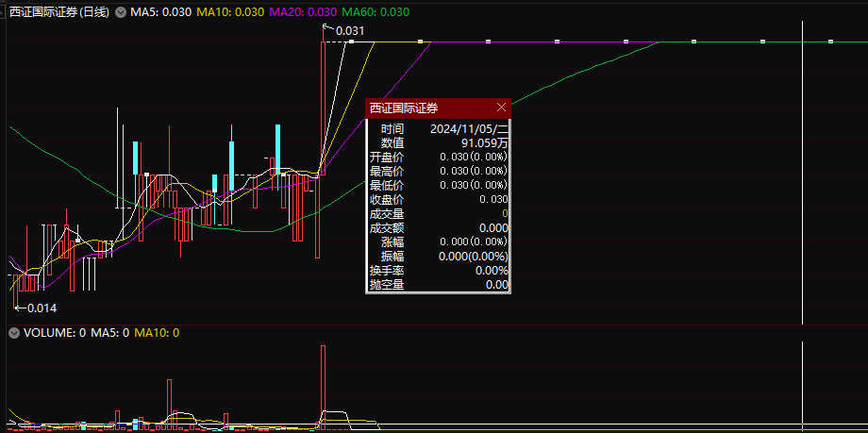Click the MA20: 0.030 label
This screenshot has height=433, width=868.
coord(303,12)
